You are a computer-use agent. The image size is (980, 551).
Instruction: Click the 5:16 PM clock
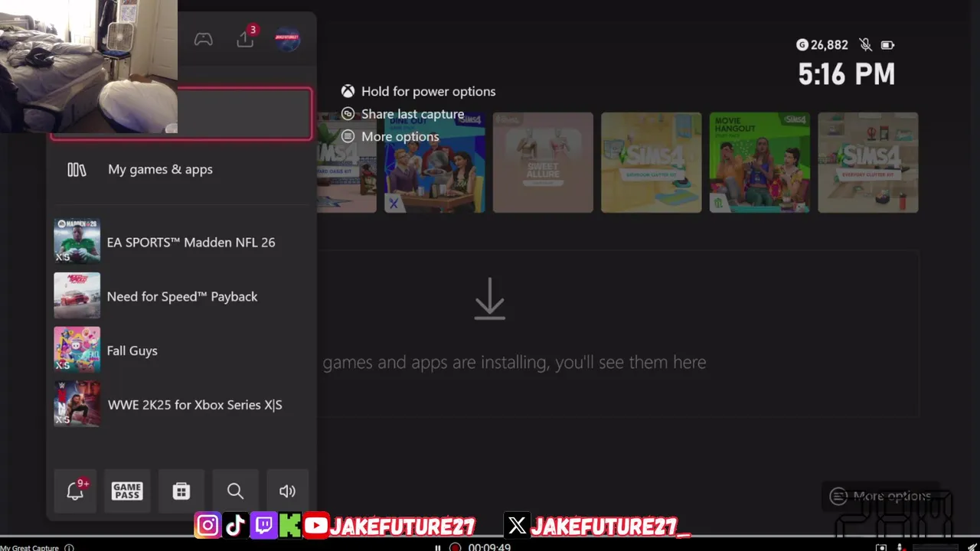[x=846, y=74]
